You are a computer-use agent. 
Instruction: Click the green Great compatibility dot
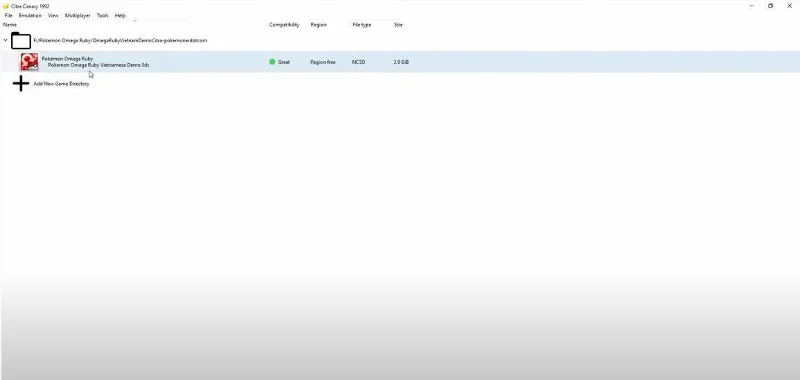272,62
